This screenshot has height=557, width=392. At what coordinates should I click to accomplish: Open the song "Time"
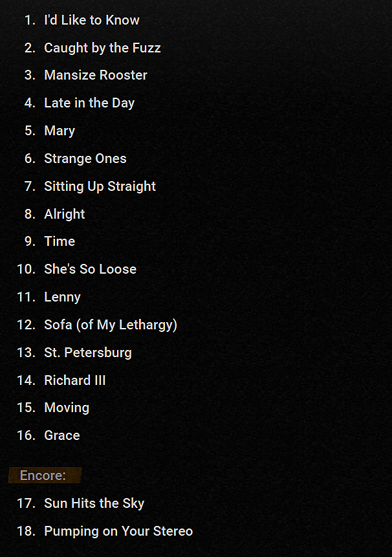coord(60,241)
